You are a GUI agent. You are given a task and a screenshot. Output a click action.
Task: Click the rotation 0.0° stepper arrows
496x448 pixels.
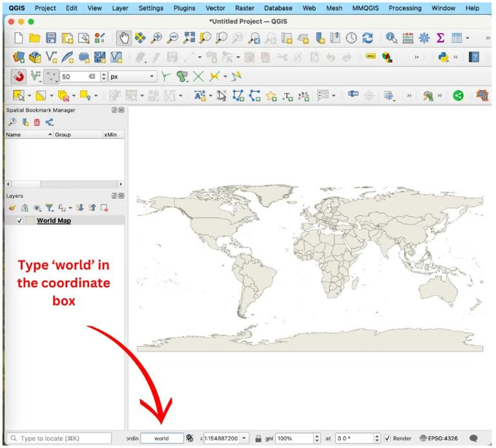click(x=377, y=438)
